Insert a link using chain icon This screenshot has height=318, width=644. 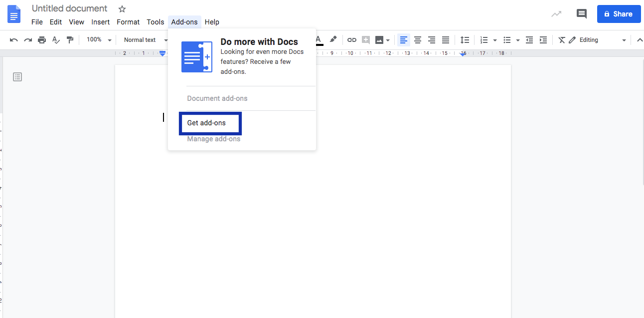click(352, 40)
